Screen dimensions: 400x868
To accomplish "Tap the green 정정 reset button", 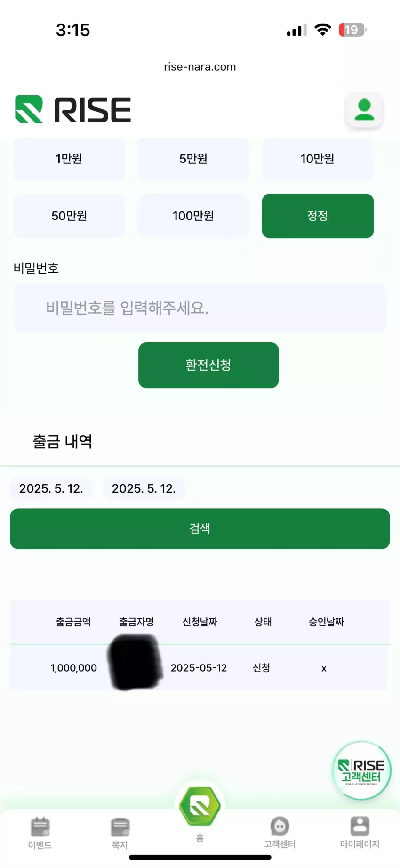I will (318, 216).
